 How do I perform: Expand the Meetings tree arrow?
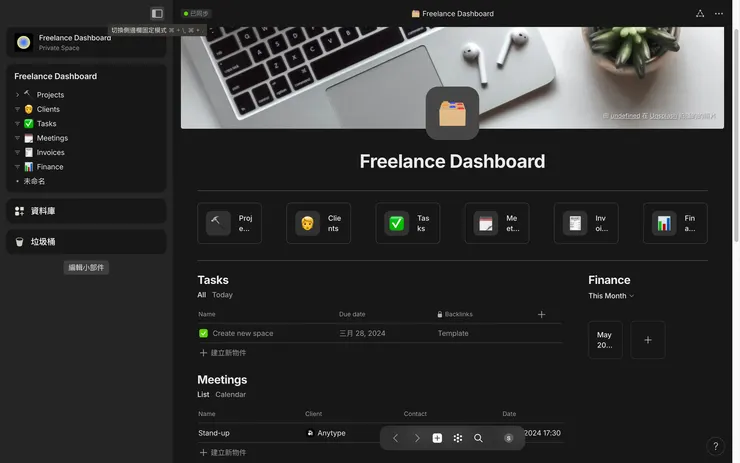(17, 138)
